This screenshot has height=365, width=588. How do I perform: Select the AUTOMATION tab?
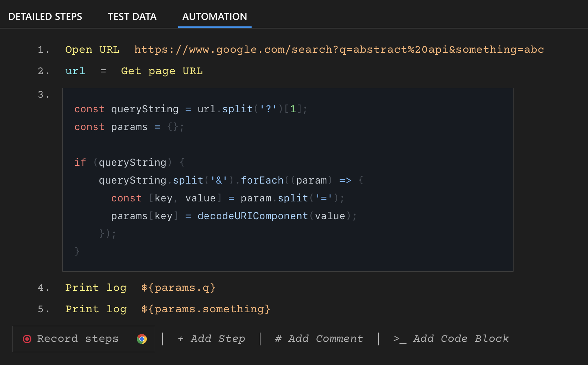214,16
